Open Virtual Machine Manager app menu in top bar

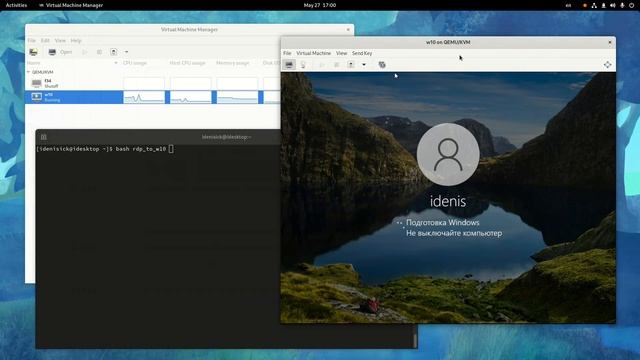(x=71, y=5)
